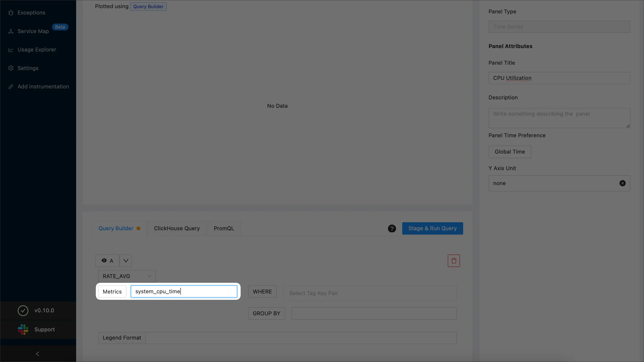Click the Settings gear icon
The image size is (644, 362).
[11, 68]
